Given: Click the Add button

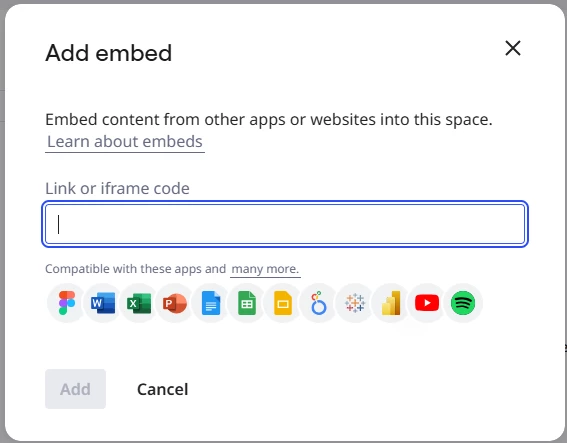Looking at the screenshot, I should coord(75,389).
